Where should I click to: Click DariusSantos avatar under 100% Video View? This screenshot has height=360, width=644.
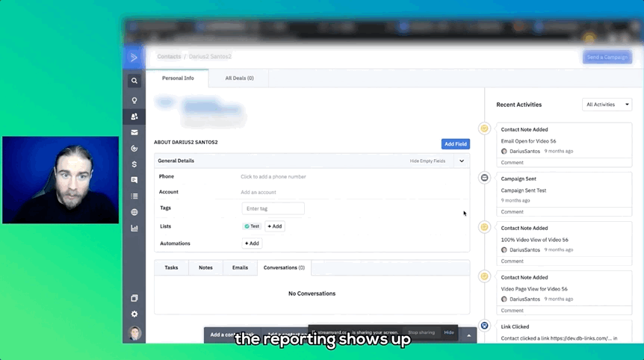click(504, 250)
